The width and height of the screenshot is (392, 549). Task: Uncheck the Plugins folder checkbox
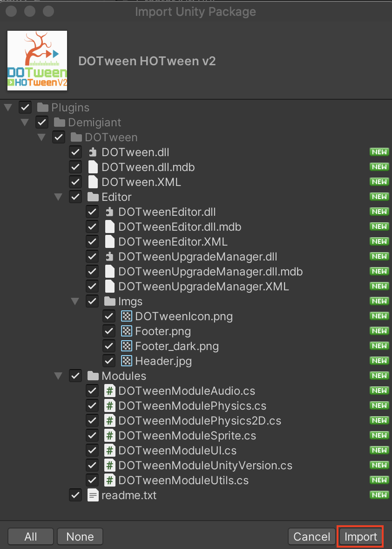(x=25, y=107)
